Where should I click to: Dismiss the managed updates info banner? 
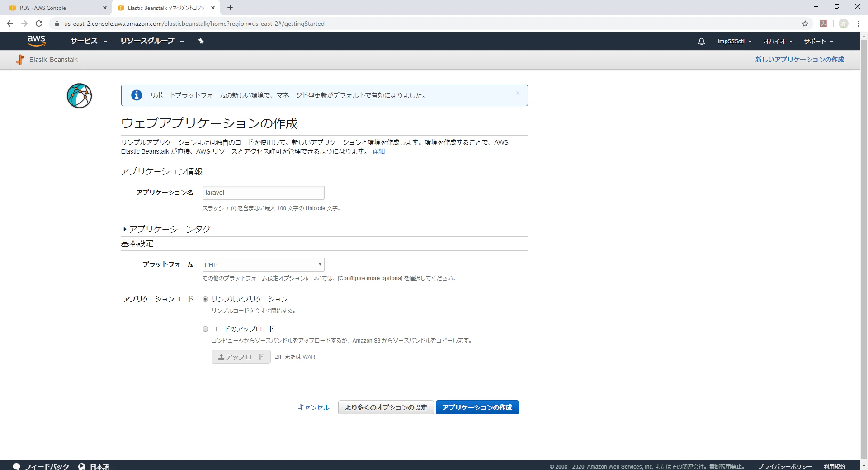[x=518, y=94]
